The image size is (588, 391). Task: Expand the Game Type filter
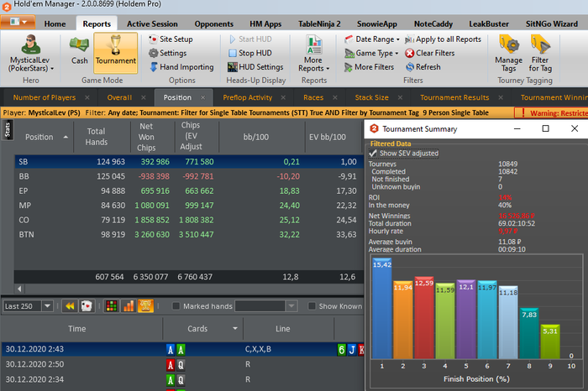tap(371, 53)
